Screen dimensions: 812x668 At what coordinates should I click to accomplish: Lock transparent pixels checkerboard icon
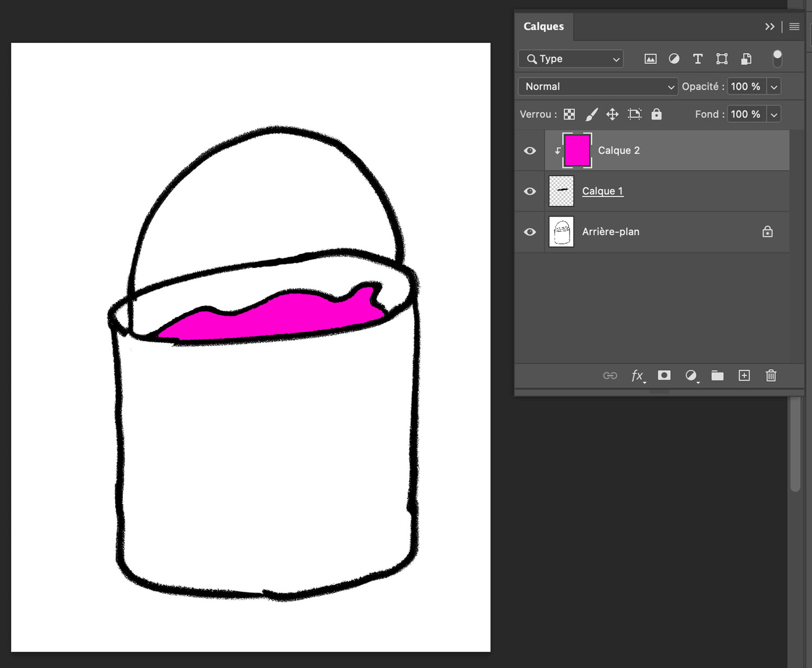(569, 114)
